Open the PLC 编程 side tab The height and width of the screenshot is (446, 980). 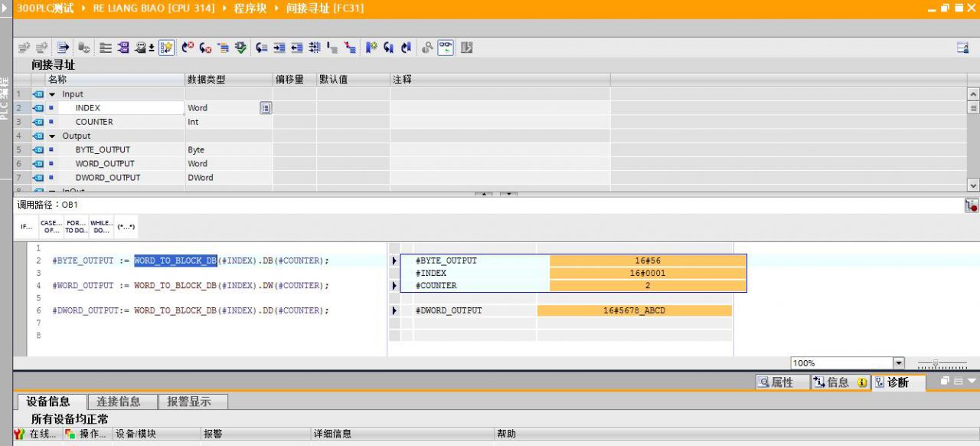pyautogui.click(x=5, y=98)
